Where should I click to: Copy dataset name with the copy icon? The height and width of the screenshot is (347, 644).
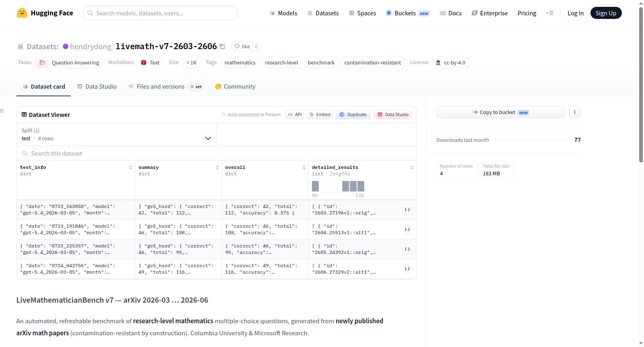pyautogui.click(x=222, y=46)
